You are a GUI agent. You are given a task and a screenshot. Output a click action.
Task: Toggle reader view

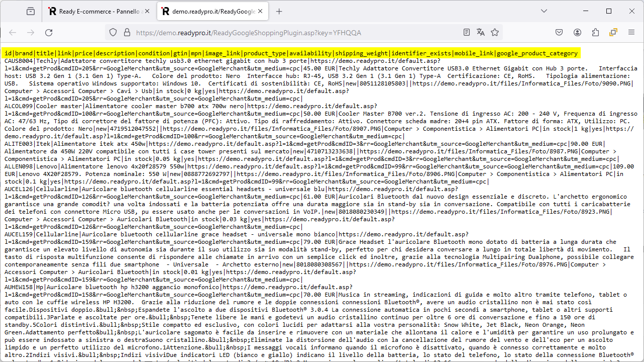point(467,33)
